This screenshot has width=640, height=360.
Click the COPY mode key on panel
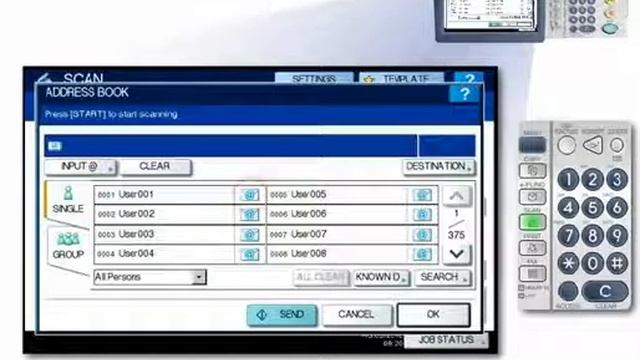pyautogui.click(x=532, y=171)
